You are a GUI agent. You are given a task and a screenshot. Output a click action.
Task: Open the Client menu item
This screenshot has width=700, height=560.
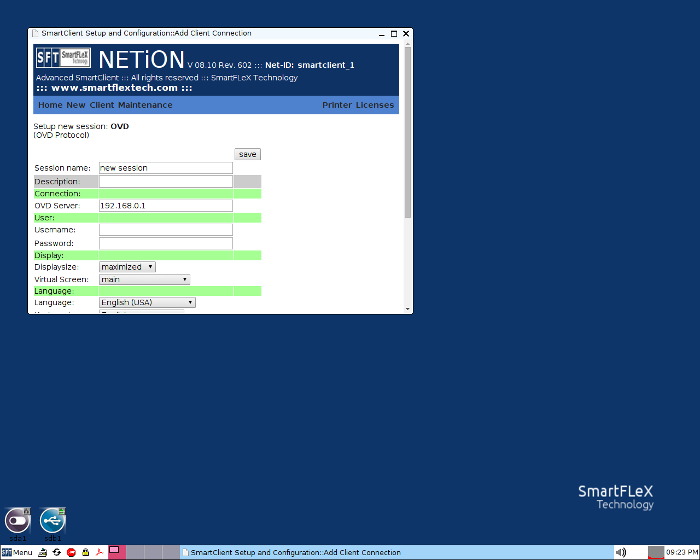(102, 105)
